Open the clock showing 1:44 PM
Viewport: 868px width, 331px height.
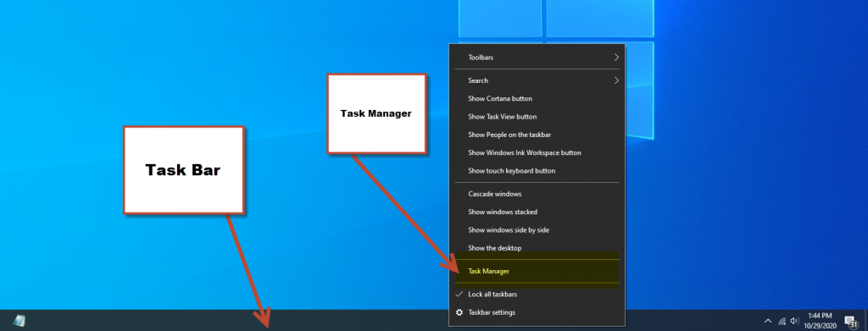[820, 321]
